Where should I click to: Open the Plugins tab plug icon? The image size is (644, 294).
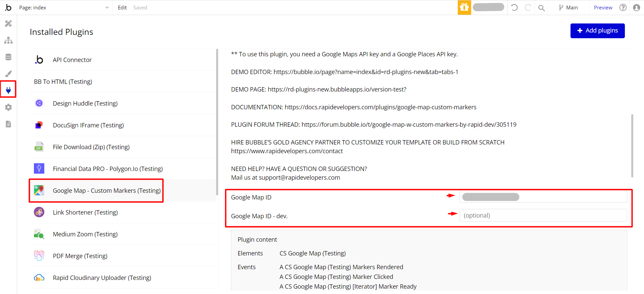[x=8, y=90]
